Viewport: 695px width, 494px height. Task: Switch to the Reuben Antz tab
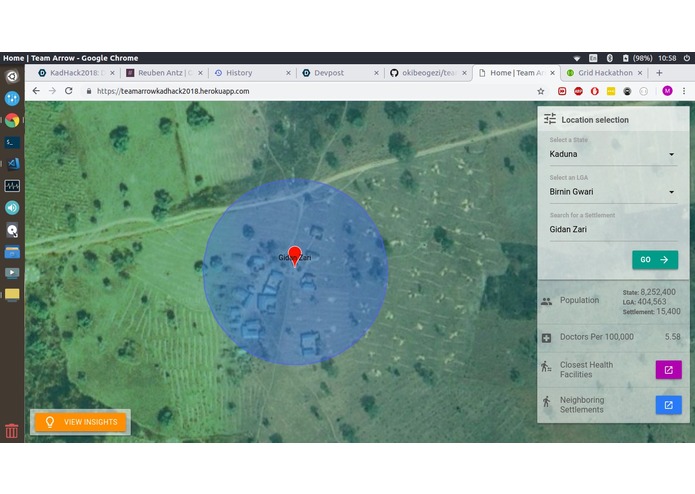[x=164, y=73]
